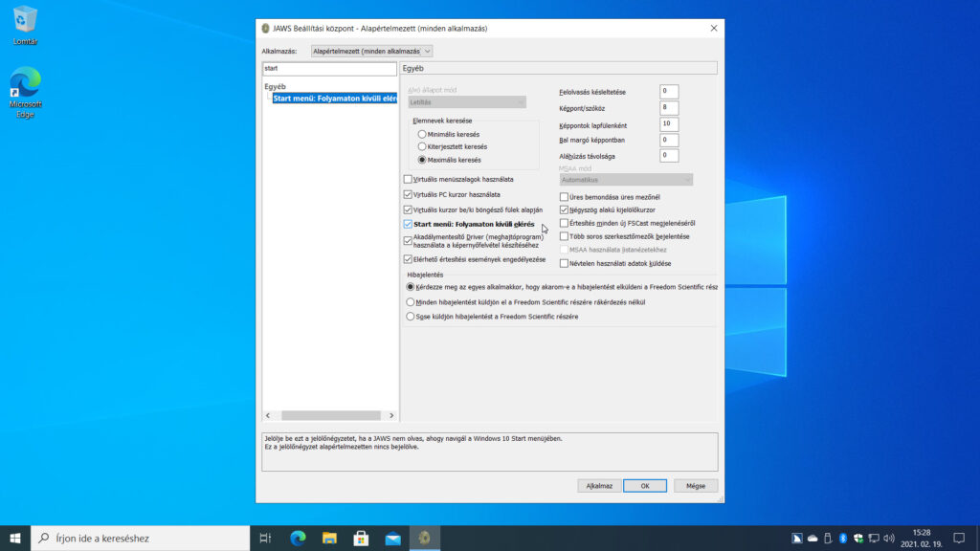This screenshot has height=551, width=980.
Task: Click the Alkalmaz button
Action: click(x=599, y=486)
